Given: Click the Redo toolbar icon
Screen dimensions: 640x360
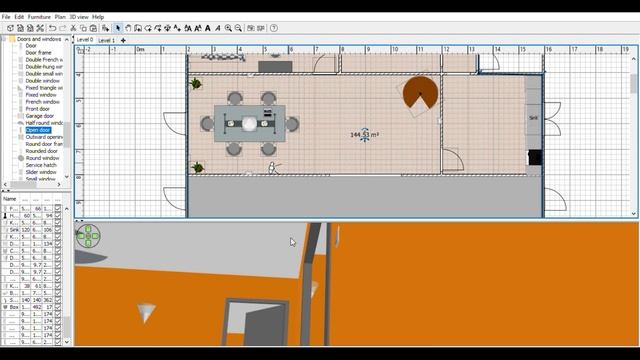Looking at the screenshot, I should 62,28.
